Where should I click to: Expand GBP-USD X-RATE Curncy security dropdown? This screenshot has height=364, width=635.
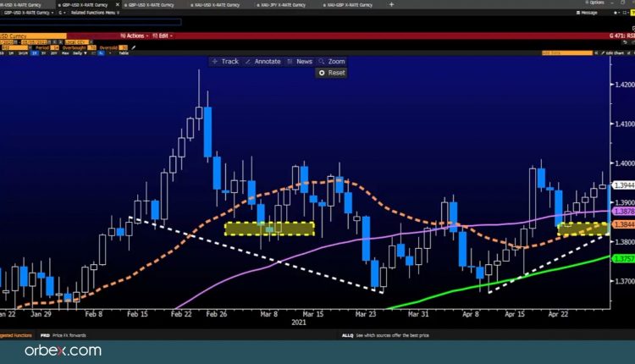[28, 13]
